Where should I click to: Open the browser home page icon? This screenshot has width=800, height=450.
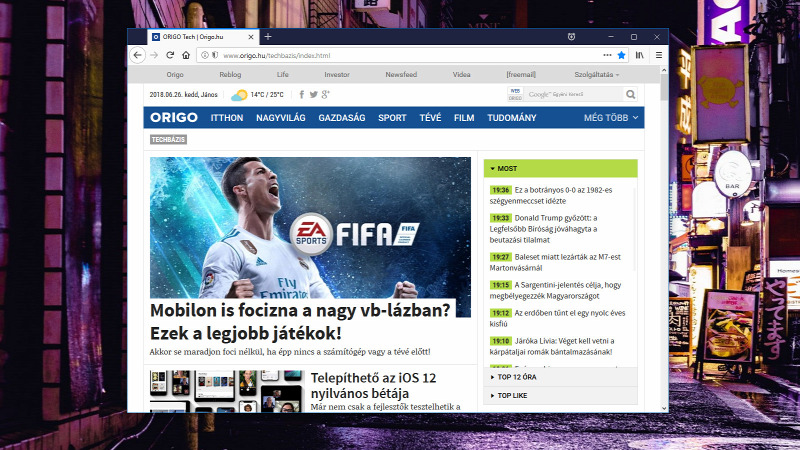pyautogui.click(x=186, y=55)
